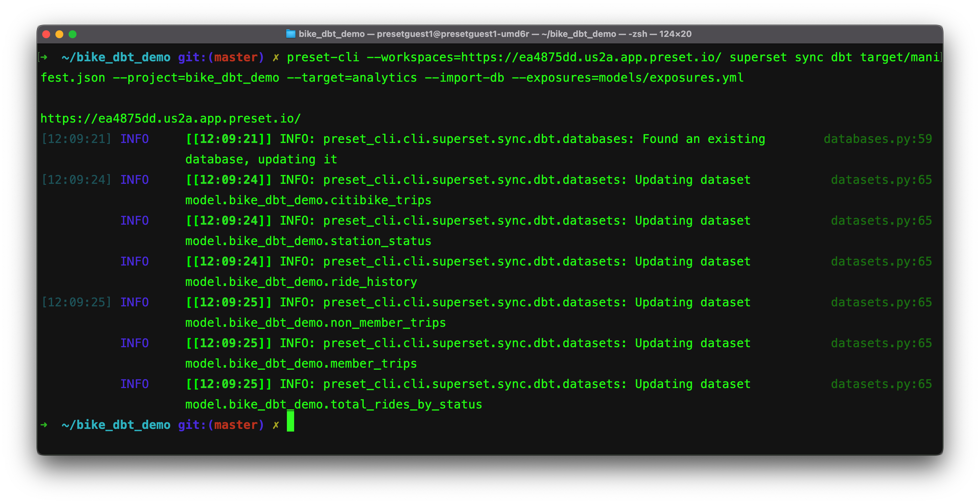Image resolution: width=980 pixels, height=504 pixels.
Task: Click the red close window button
Action: (46, 34)
